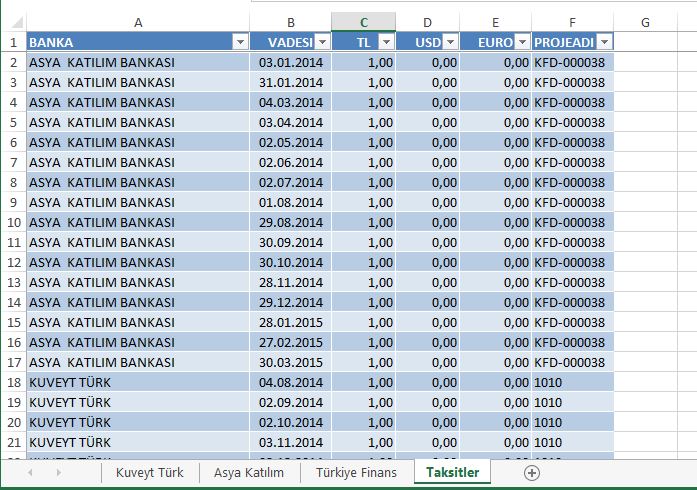Select row 18 header
Viewport: 697px width, 490px height.
[13, 382]
